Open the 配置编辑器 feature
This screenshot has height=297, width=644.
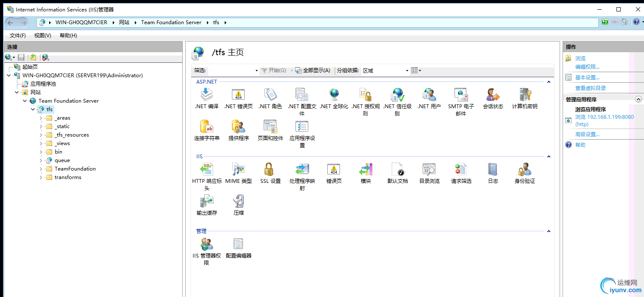[x=238, y=248]
